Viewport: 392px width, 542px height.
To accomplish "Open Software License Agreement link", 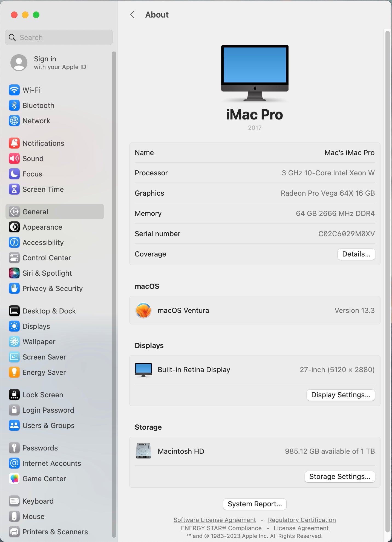I will pos(215,520).
